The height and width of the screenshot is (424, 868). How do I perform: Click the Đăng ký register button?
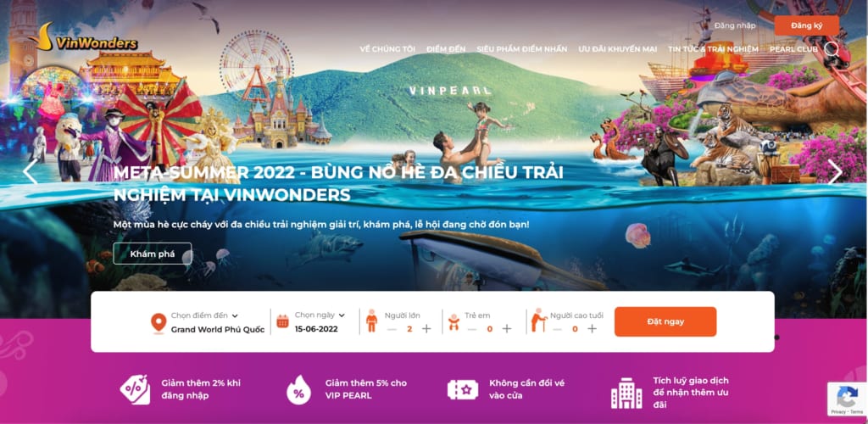coord(807,25)
